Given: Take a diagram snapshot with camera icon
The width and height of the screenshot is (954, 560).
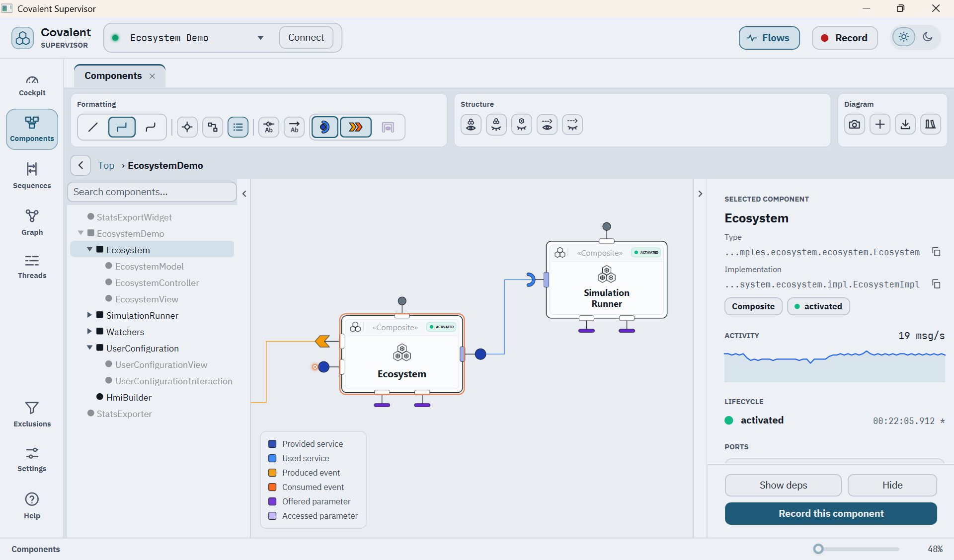Looking at the screenshot, I should tap(854, 124).
